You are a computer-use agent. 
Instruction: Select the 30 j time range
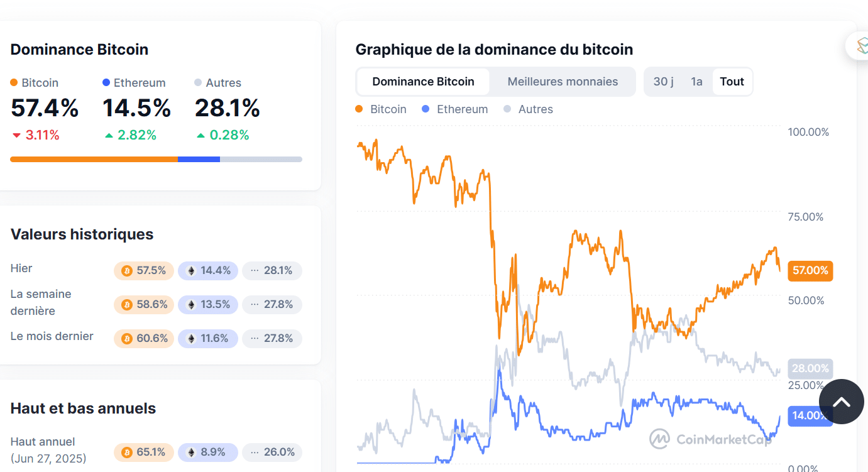[x=663, y=82]
